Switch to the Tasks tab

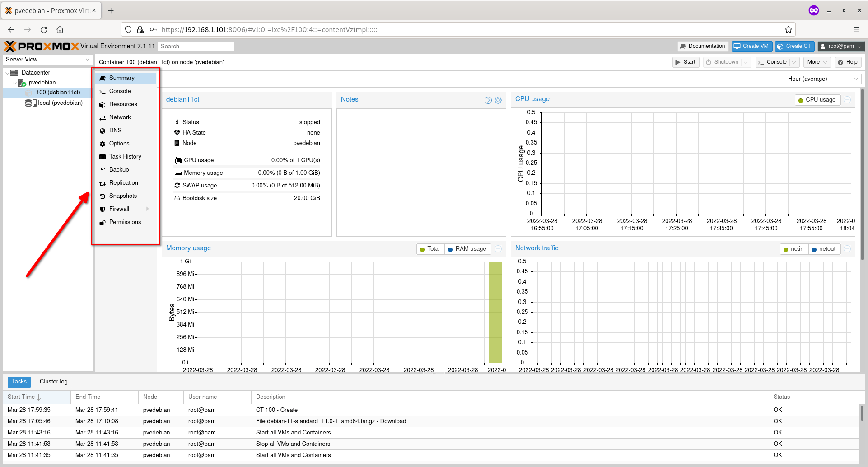(x=19, y=382)
